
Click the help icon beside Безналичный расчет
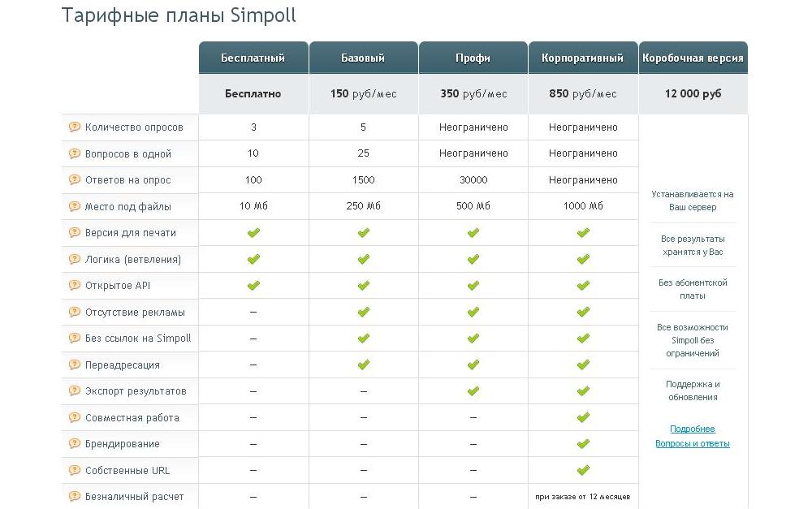pos(75,496)
